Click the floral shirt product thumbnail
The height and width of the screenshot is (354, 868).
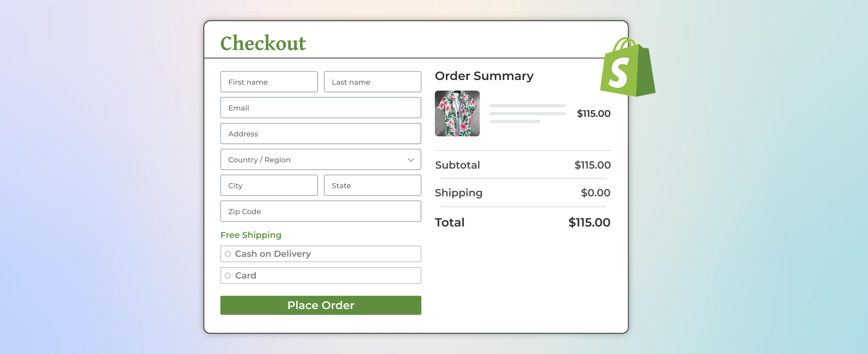(x=457, y=113)
